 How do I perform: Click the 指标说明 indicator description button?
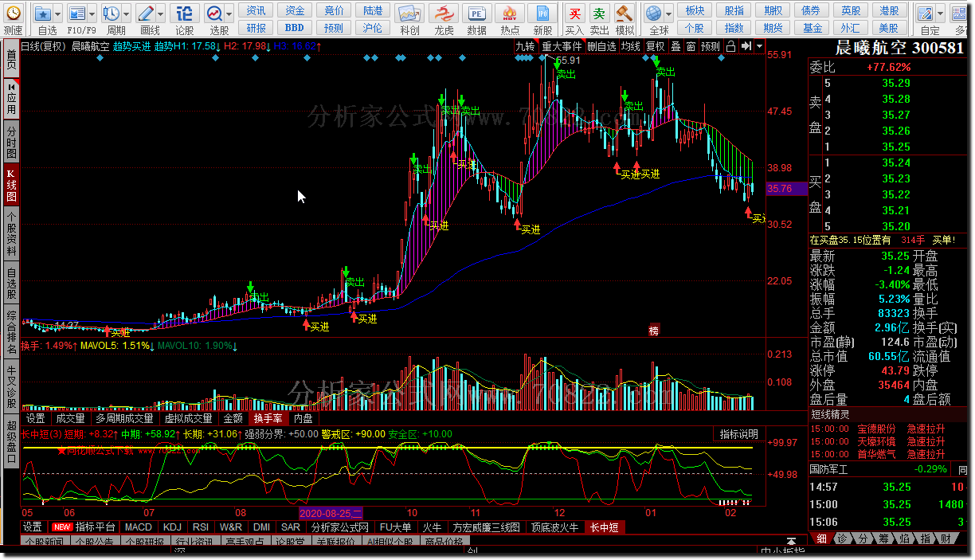click(739, 434)
